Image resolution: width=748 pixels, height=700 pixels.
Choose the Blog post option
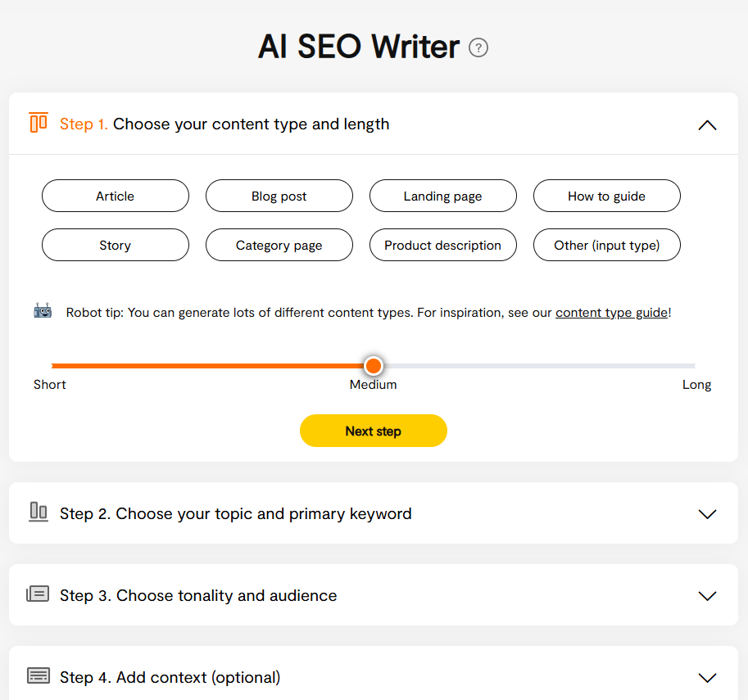(279, 196)
